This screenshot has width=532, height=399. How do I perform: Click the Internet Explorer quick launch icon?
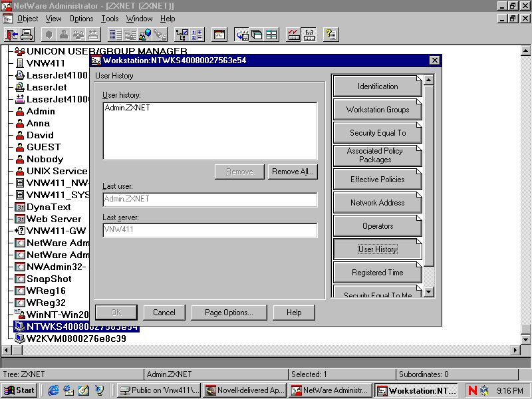53,390
